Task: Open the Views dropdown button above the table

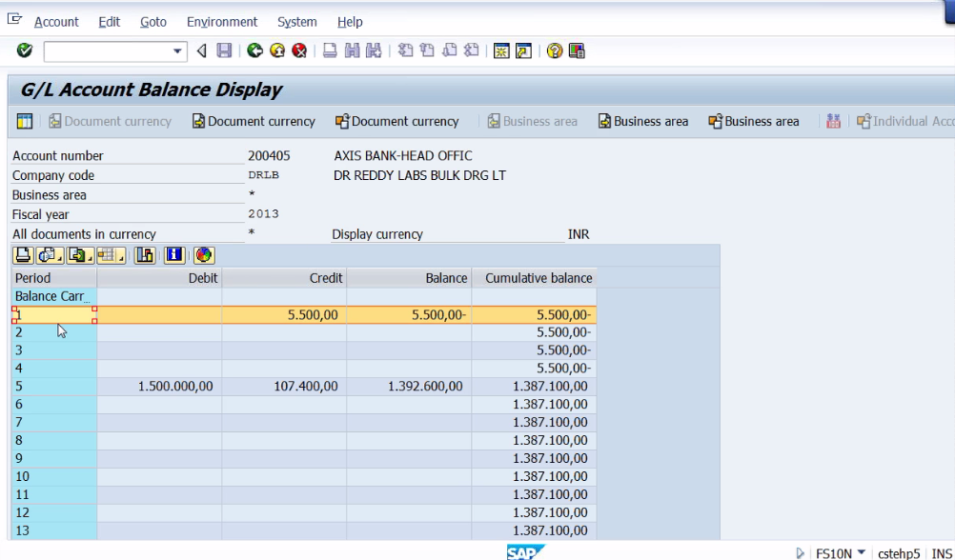Action: [x=50, y=255]
